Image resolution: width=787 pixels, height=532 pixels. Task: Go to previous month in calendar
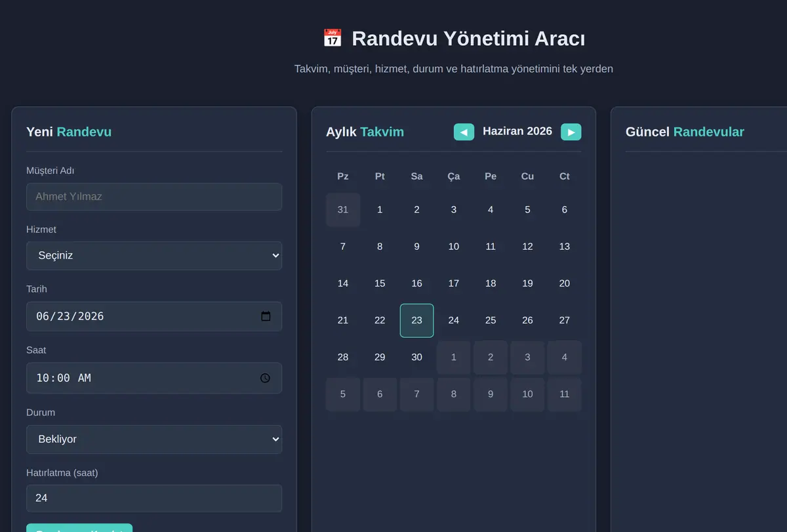coord(464,132)
